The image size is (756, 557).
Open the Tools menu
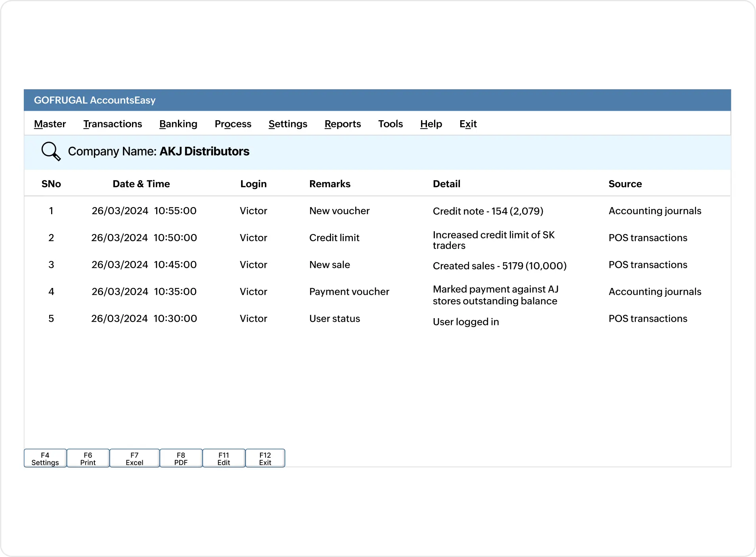[x=390, y=124]
